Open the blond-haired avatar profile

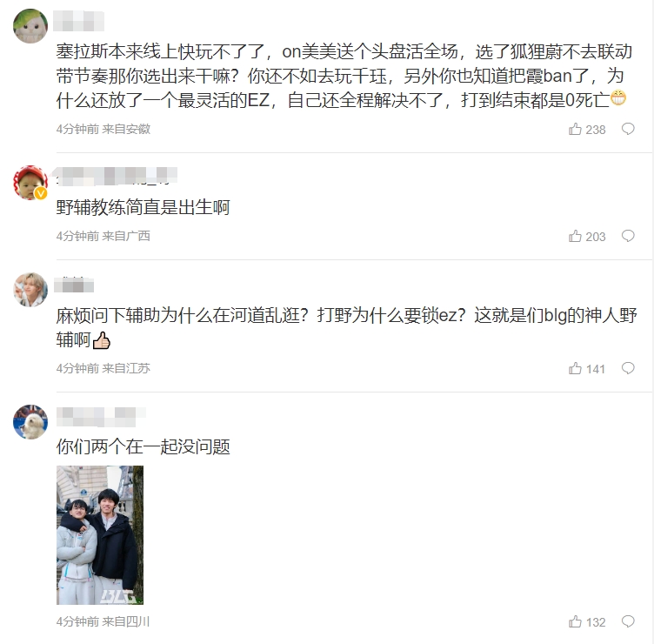(x=30, y=290)
